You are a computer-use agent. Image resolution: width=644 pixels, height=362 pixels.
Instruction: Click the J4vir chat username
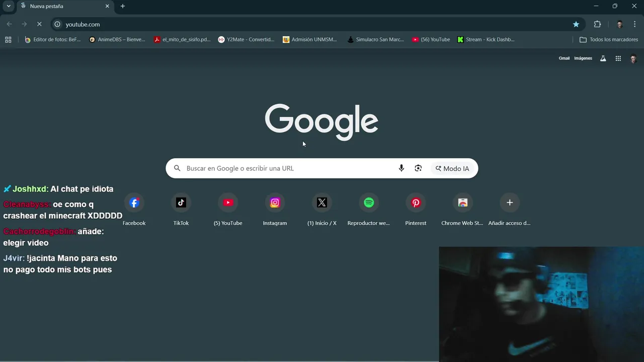pos(14,258)
